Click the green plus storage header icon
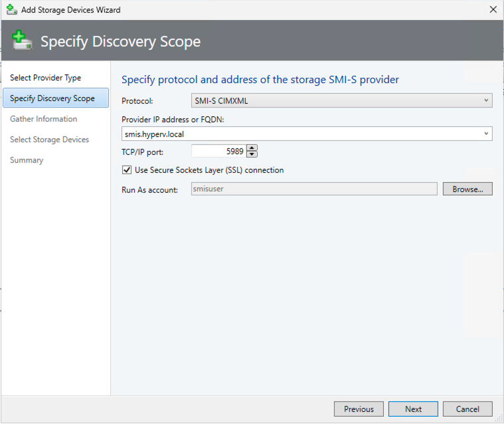 coord(22,41)
